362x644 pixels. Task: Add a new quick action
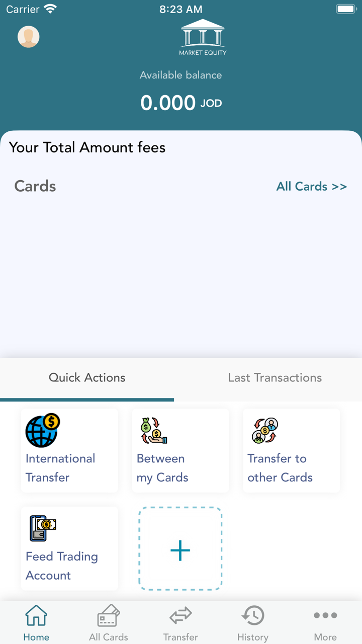(180, 548)
